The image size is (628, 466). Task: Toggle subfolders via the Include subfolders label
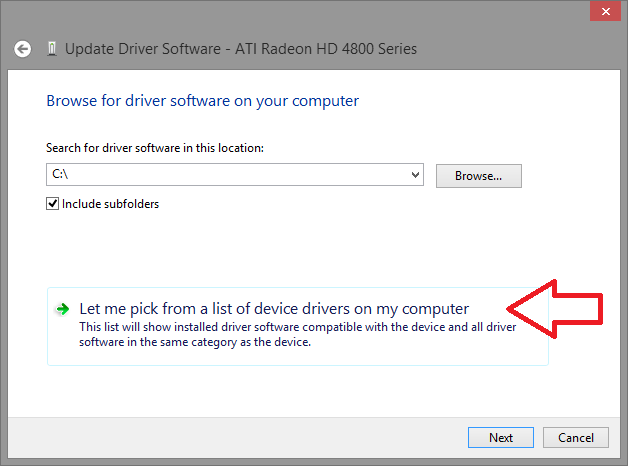111,204
